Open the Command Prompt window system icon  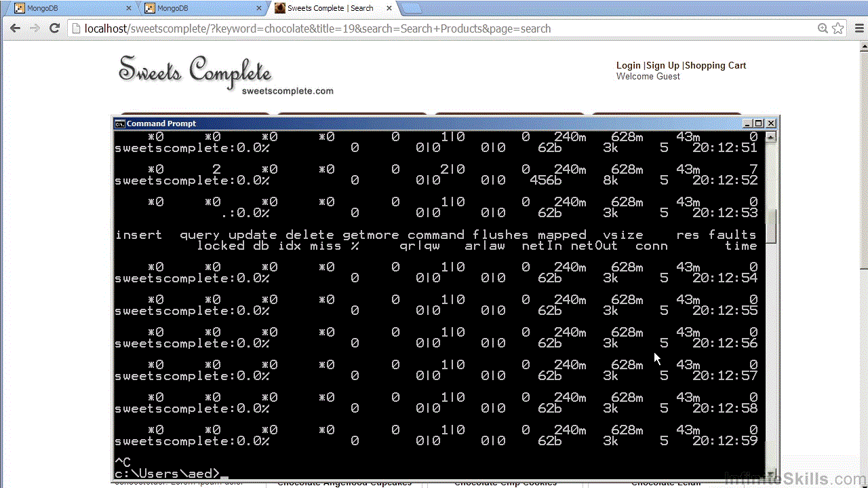(x=119, y=124)
